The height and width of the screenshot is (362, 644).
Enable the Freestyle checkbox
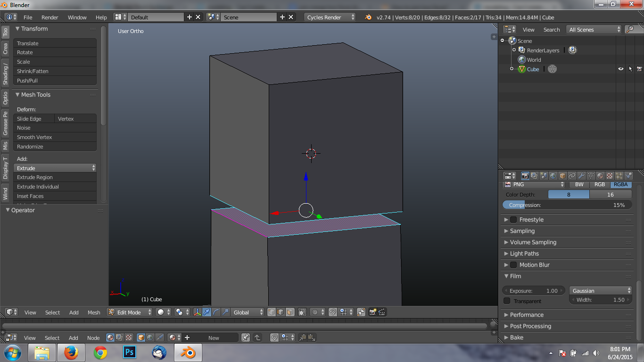pos(513,220)
